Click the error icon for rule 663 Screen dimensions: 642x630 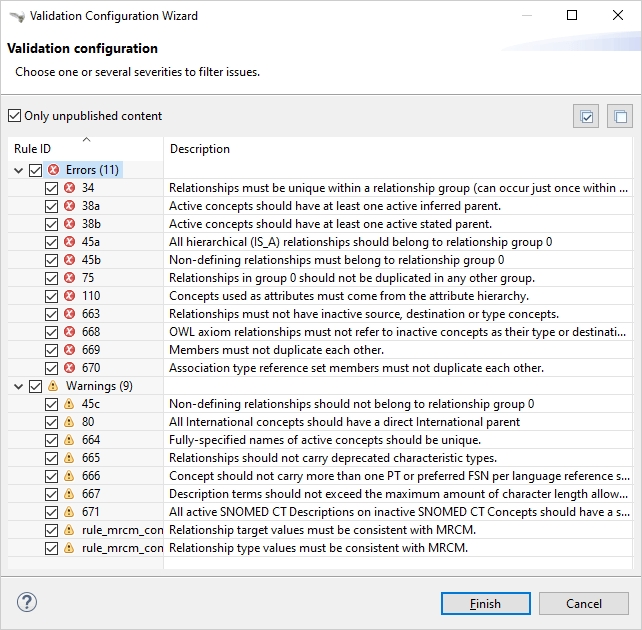pos(69,314)
